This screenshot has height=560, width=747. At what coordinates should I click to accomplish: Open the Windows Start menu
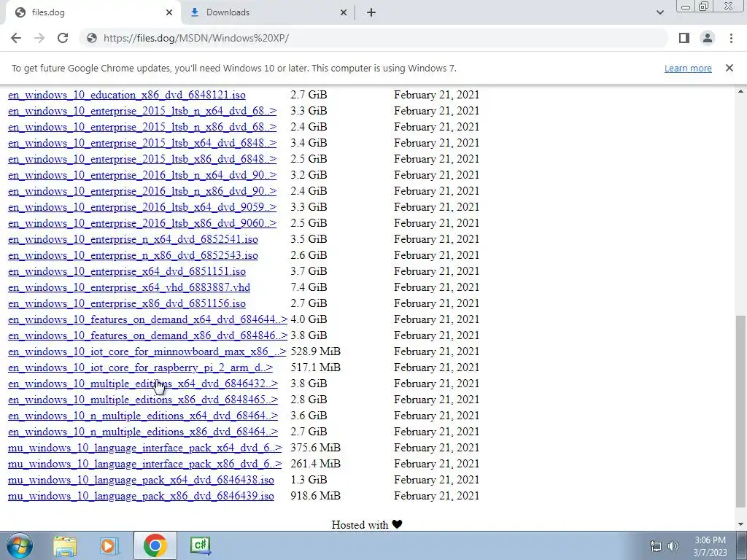(x=19, y=545)
